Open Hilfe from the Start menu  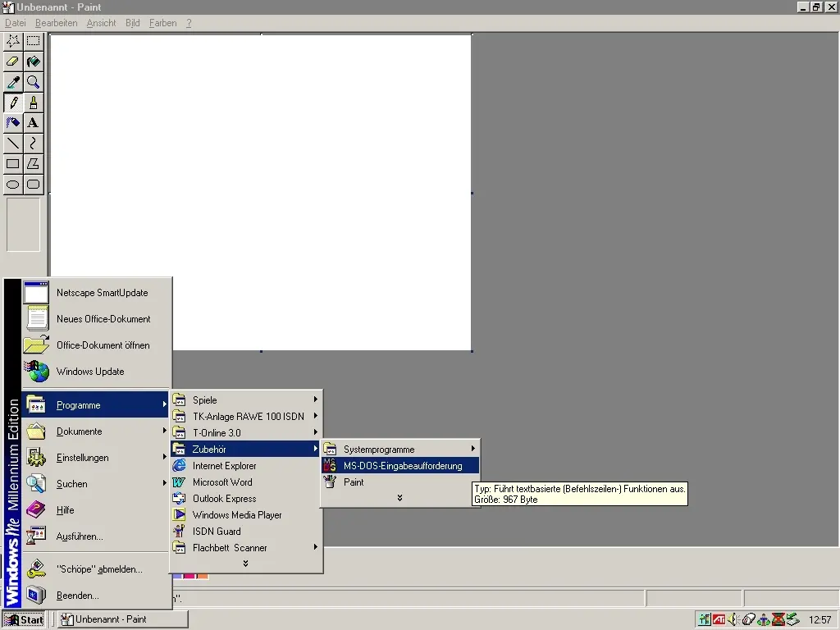pyautogui.click(x=96, y=510)
